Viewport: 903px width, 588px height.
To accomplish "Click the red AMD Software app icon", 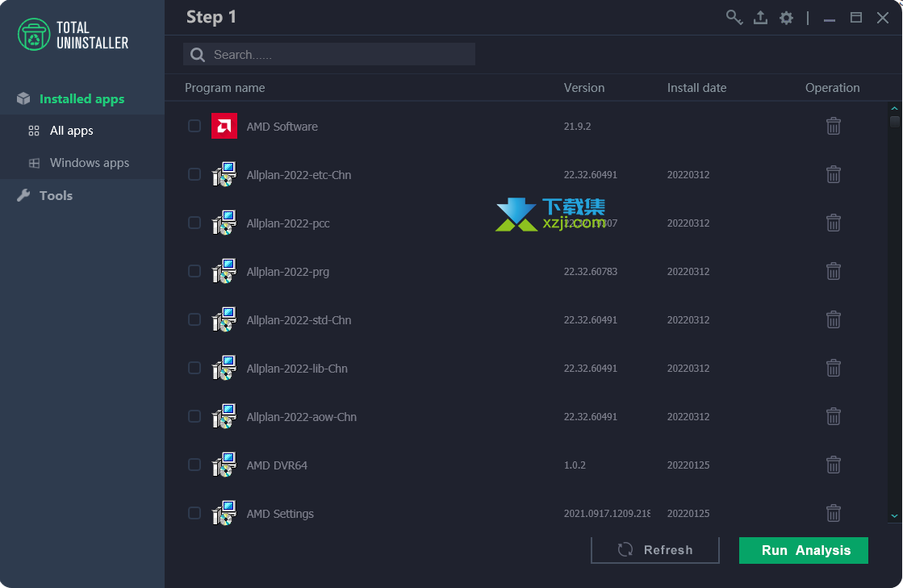I will (x=224, y=126).
